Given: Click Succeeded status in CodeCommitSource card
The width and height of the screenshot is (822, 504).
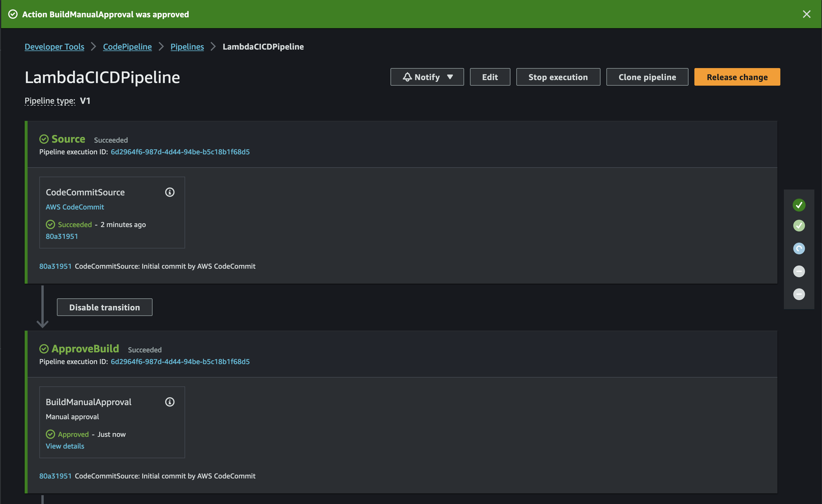Looking at the screenshot, I should point(75,224).
